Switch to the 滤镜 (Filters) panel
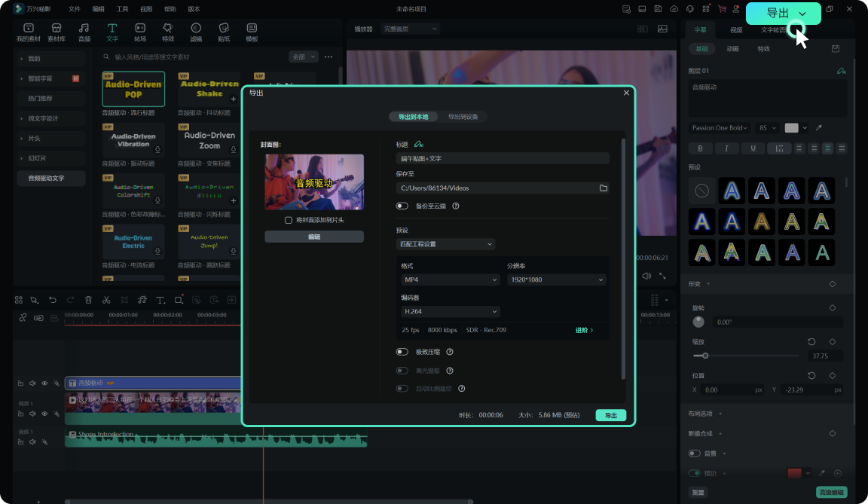This screenshot has height=504, width=868. [196, 32]
